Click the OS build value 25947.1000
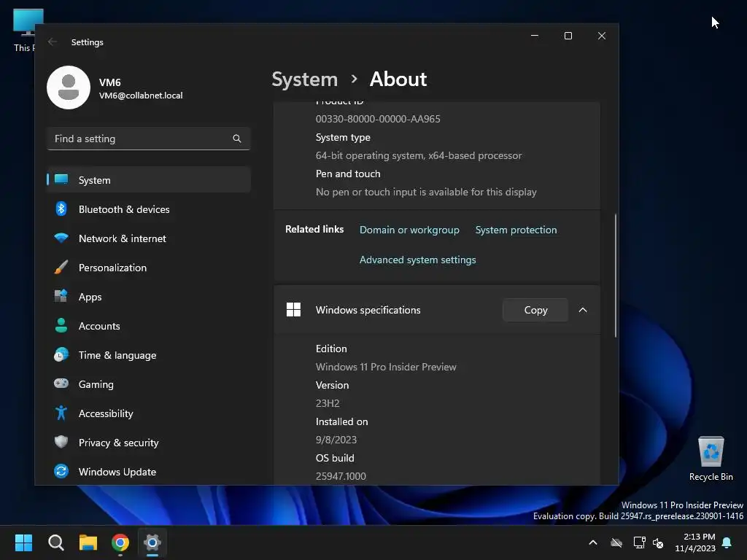The height and width of the screenshot is (560, 747). (x=341, y=476)
